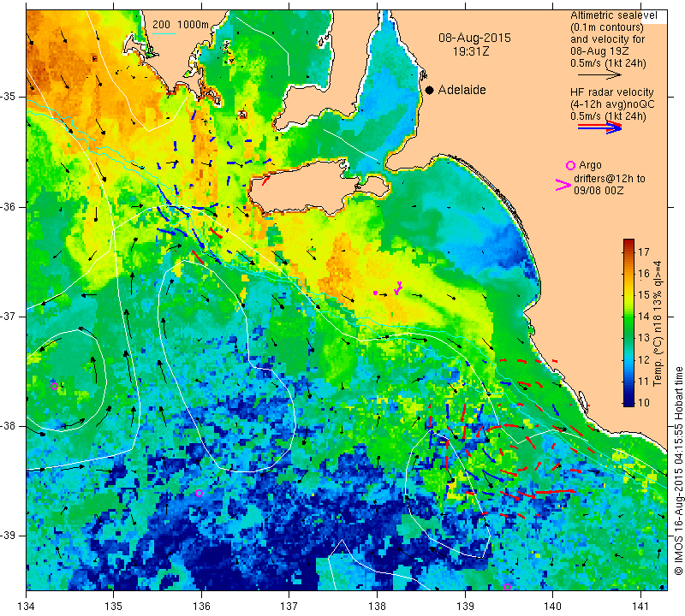The image size is (685, 616).
Task: Click the latitude axis label -38
Action: pos(9,426)
